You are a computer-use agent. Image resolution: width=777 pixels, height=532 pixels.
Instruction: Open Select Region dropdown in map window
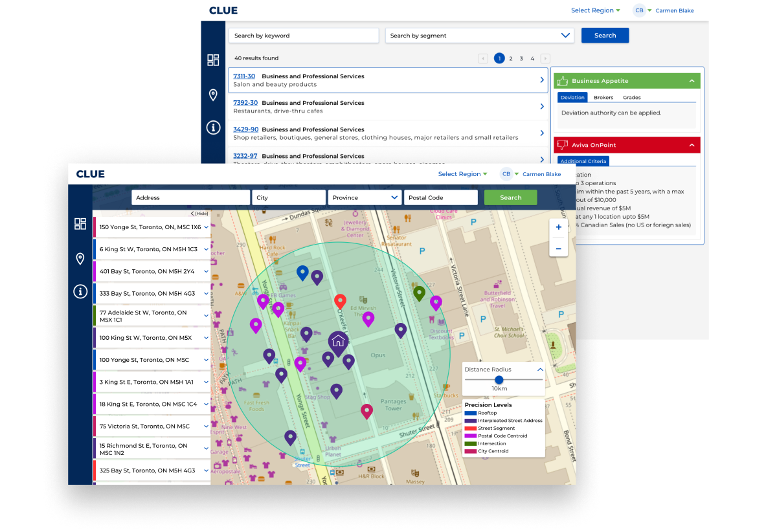[x=462, y=174]
